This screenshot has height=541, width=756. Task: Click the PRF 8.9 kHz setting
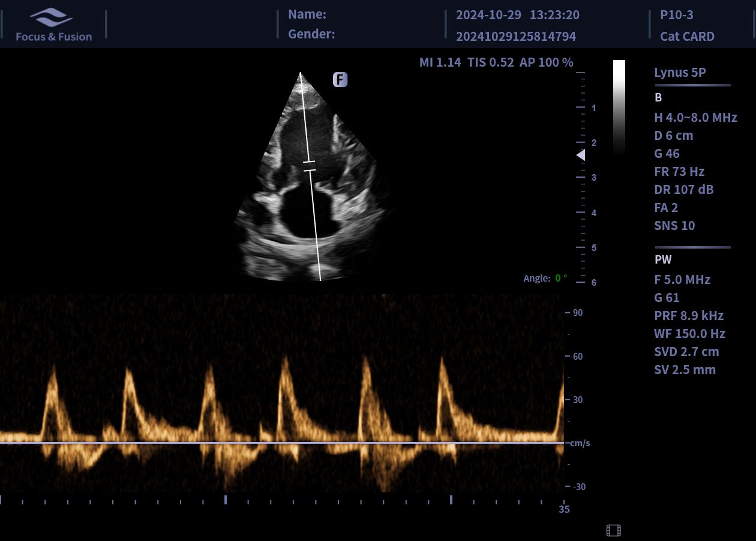point(688,315)
